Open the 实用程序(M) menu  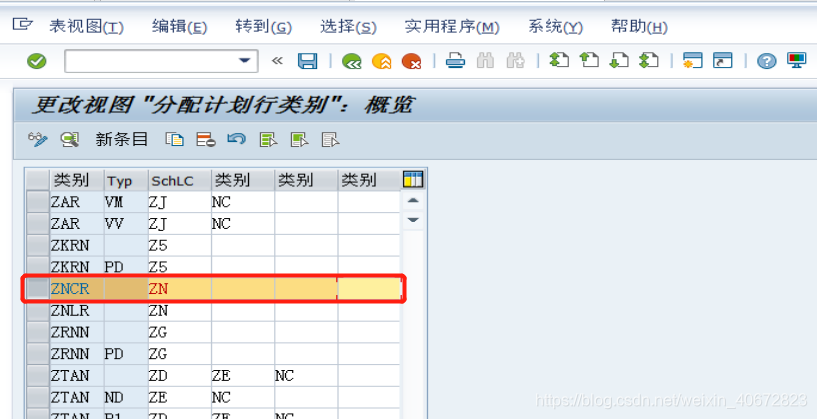452,26
